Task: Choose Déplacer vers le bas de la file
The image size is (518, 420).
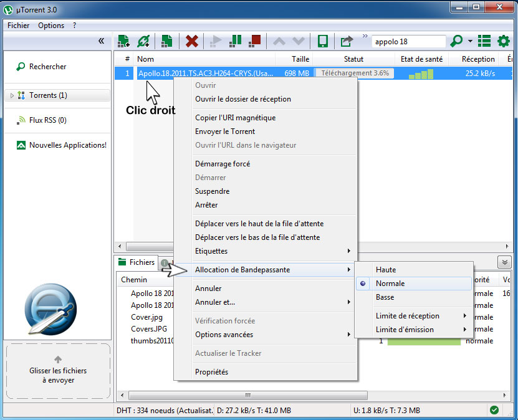Action: (266, 237)
